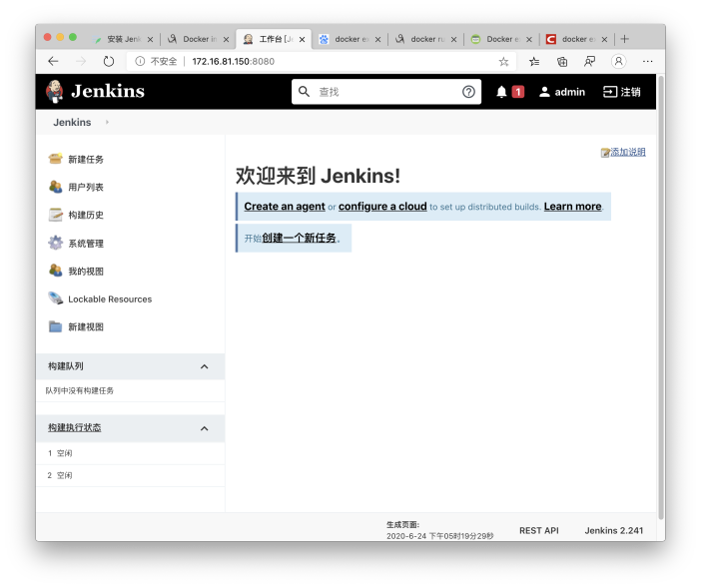
Task: Click the REST API footer link
Action: pos(538,530)
